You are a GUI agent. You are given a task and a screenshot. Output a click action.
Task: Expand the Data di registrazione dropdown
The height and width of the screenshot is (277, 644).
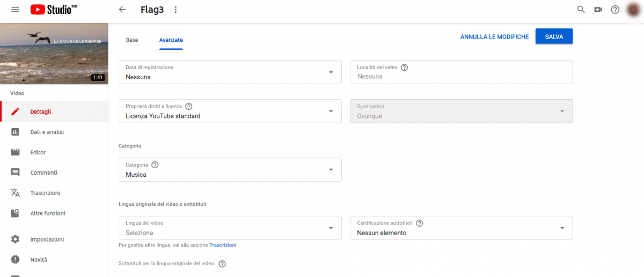pos(230,72)
